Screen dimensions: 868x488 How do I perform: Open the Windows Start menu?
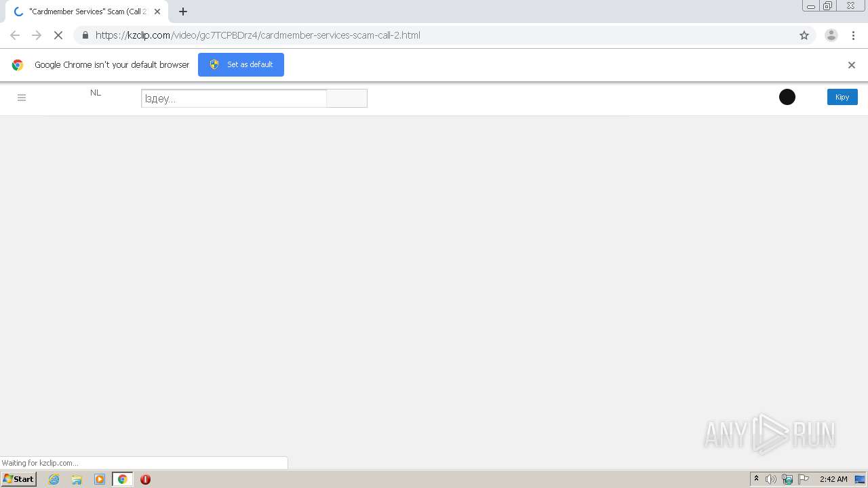(x=18, y=479)
